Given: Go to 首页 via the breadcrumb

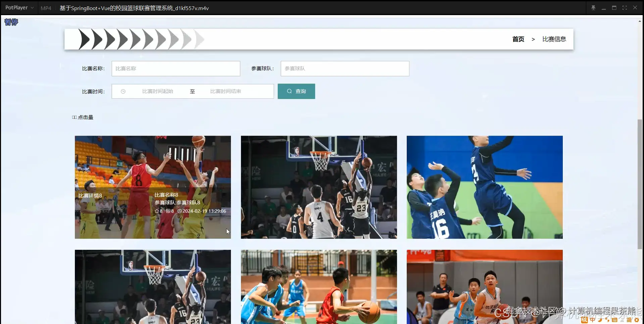Looking at the screenshot, I should 518,39.
